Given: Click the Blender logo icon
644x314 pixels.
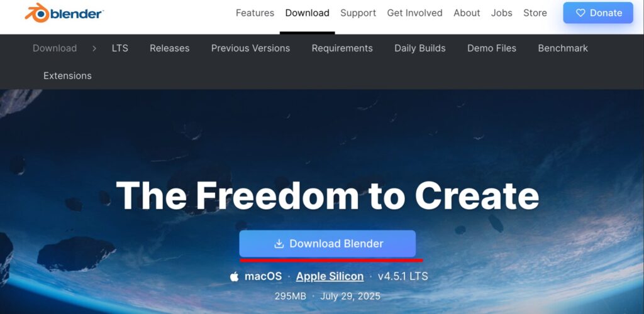Looking at the screenshot, I should tap(37, 13).
